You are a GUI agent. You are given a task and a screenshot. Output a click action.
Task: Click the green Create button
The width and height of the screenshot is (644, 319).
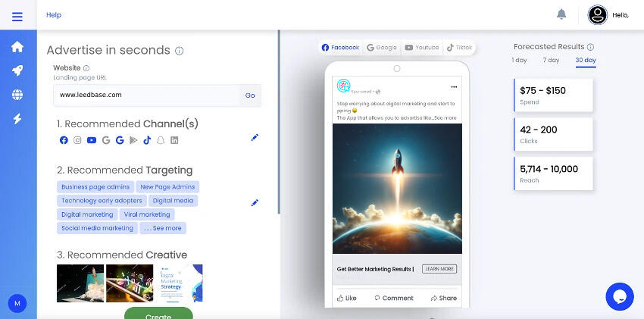click(158, 313)
